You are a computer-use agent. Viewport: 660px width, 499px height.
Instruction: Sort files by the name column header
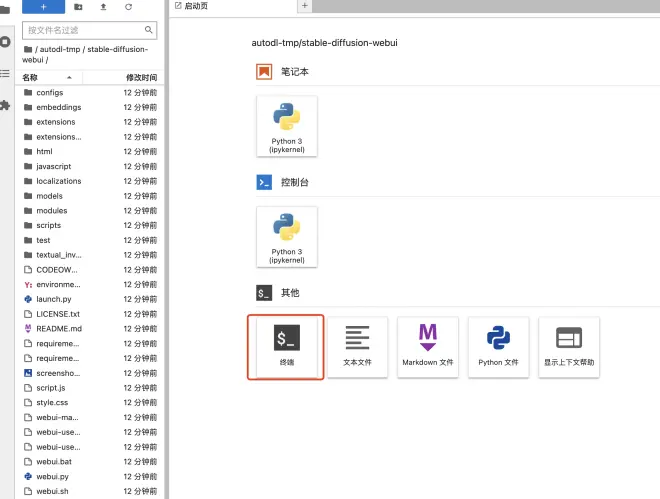[49, 77]
